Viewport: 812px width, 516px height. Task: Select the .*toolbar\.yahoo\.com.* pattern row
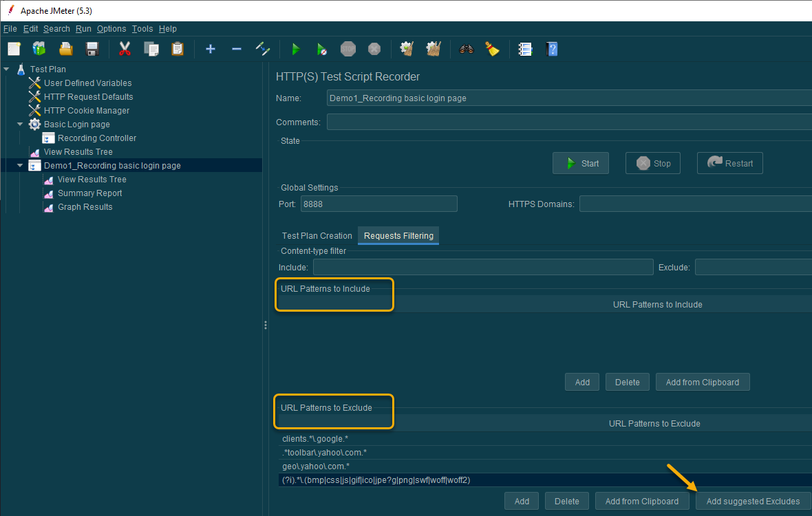(545, 452)
